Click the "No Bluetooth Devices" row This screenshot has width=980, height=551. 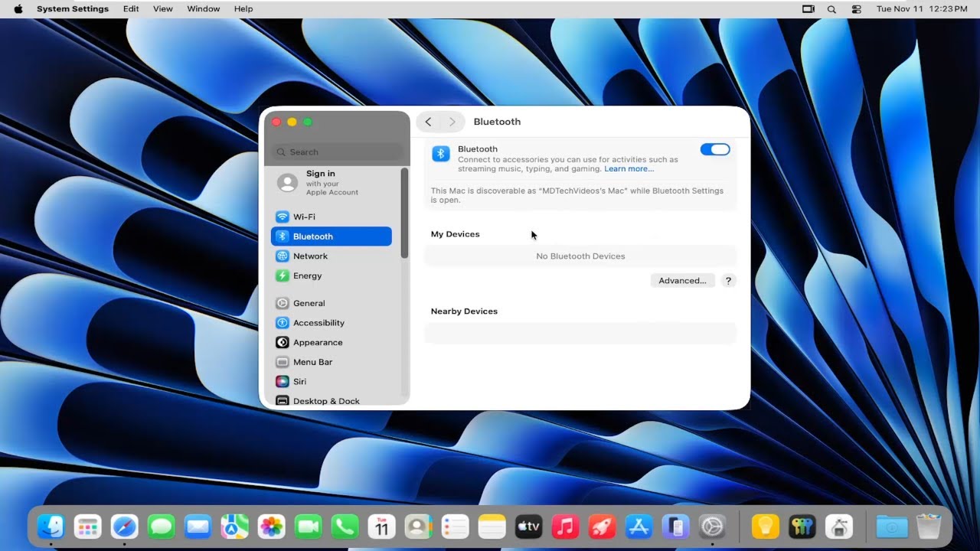pos(580,256)
